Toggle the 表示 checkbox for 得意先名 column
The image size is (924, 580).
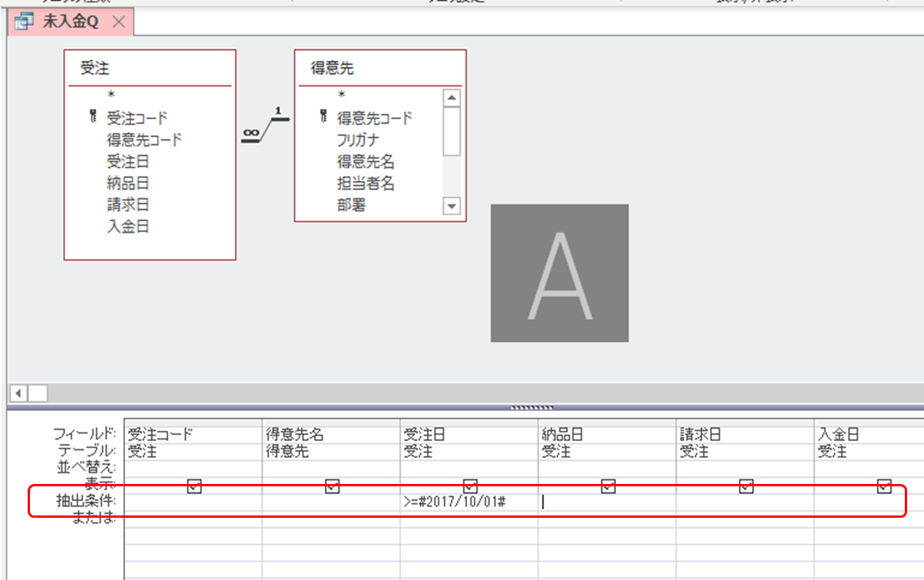click(333, 486)
